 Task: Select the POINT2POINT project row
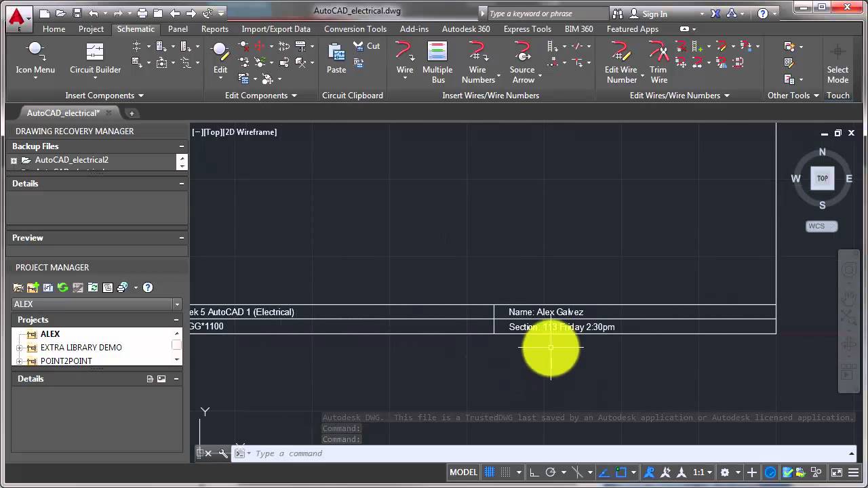point(66,361)
